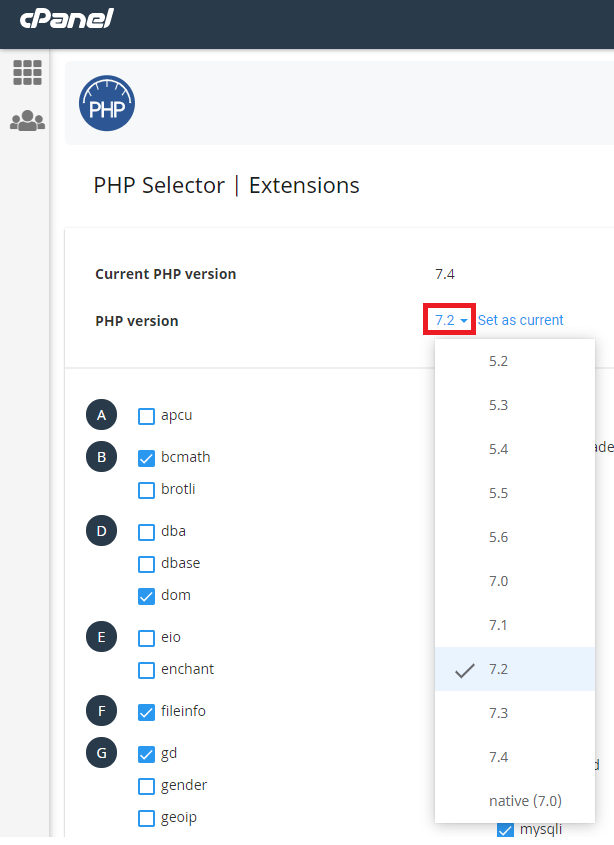This screenshot has width=614, height=845.
Task: Jump to letter B badge
Action: click(x=101, y=457)
